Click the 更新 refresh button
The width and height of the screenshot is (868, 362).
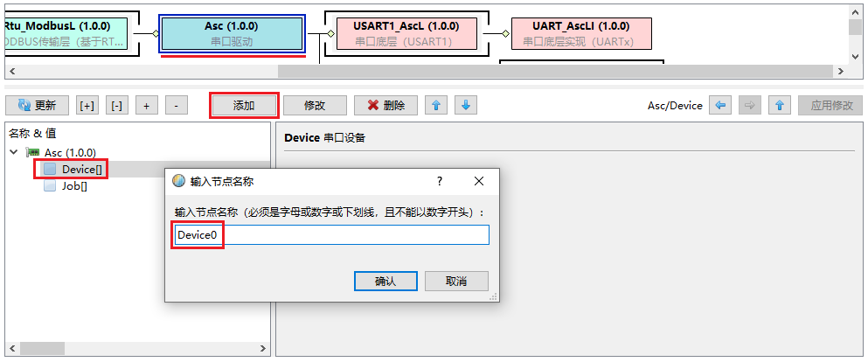[x=37, y=106]
